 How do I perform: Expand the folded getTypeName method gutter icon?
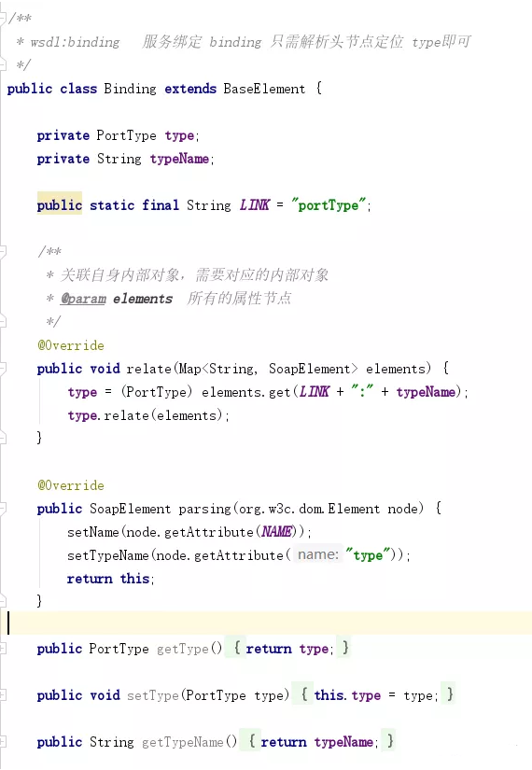tap(3, 741)
